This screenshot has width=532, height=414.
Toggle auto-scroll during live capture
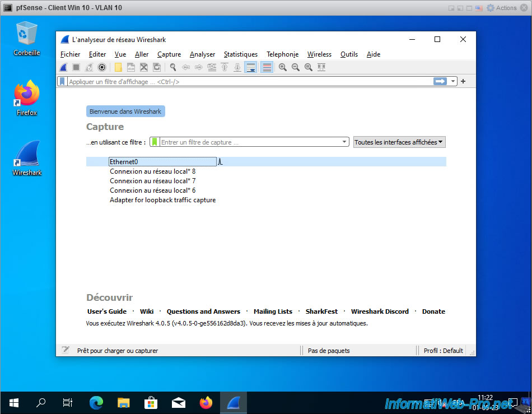(x=250, y=67)
